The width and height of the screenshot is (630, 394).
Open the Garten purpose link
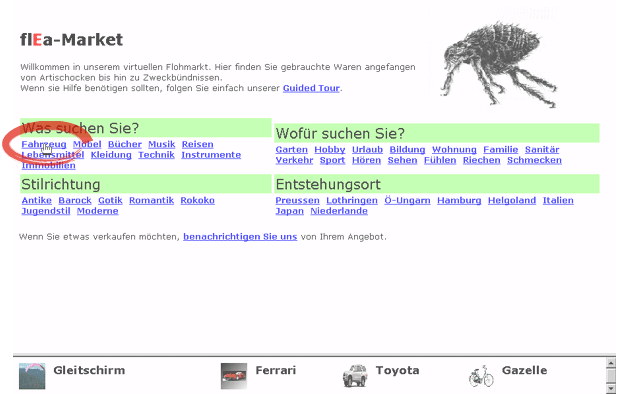[292, 149]
